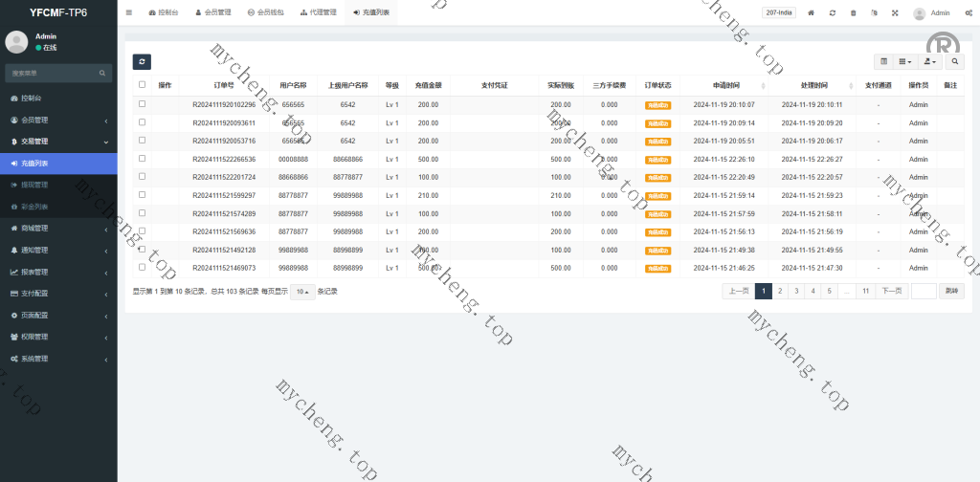The image size is (980, 482).
Task: Click the table refresh button
Action: [142, 61]
